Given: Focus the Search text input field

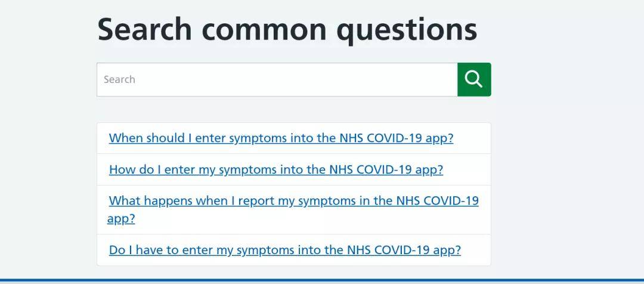Looking at the screenshot, I should [277, 79].
